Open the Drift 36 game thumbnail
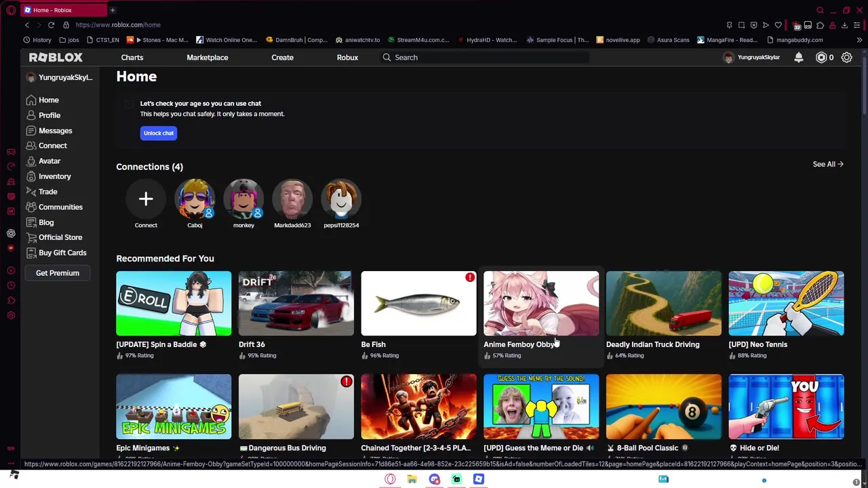Image resolution: width=868 pixels, height=488 pixels. coord(296,303)
